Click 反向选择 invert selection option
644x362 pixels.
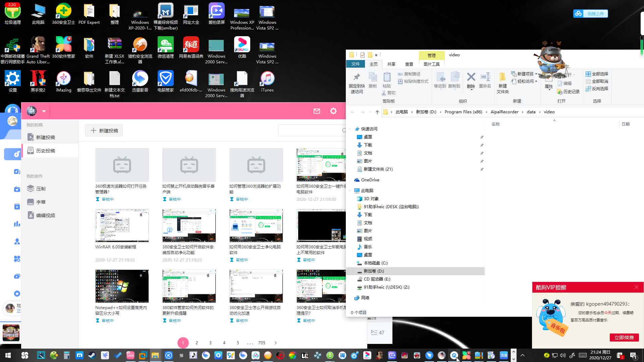click(597, 88)
